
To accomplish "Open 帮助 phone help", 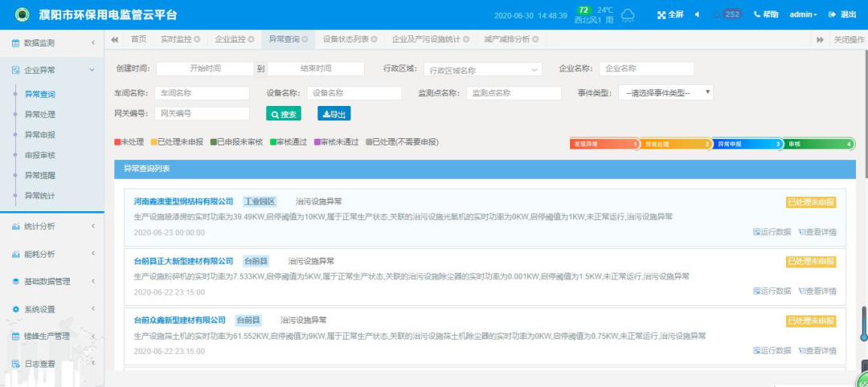I will click(x=766, y=15).
